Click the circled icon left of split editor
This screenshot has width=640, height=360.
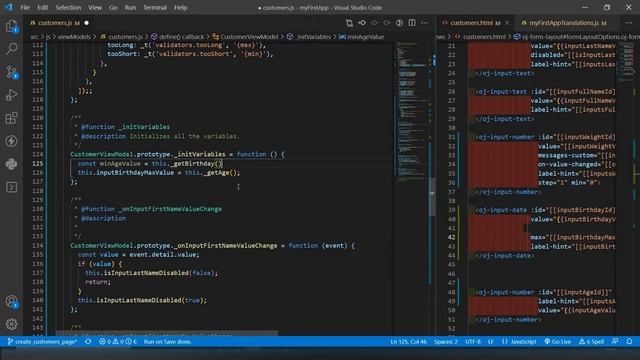pyautogui.click(x=399, y=23)
